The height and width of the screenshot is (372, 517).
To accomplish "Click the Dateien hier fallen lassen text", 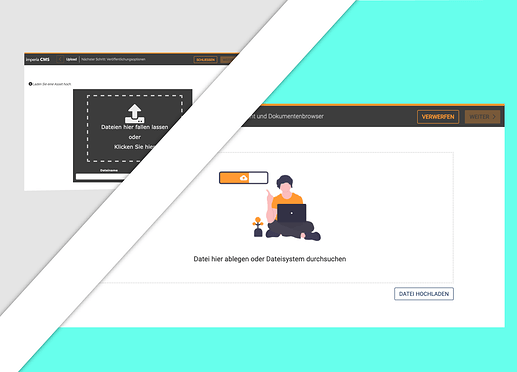I will [135, 127].
